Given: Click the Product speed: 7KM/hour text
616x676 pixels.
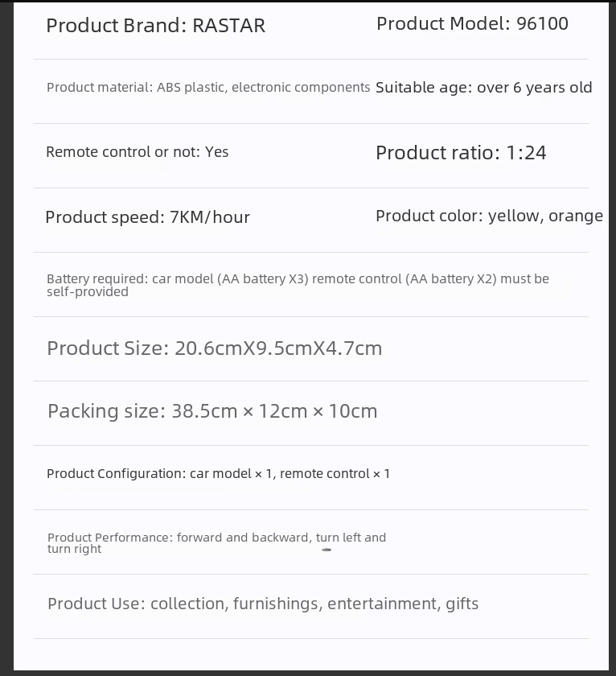Looking at the screenshot, I should (x=147, y=217).
